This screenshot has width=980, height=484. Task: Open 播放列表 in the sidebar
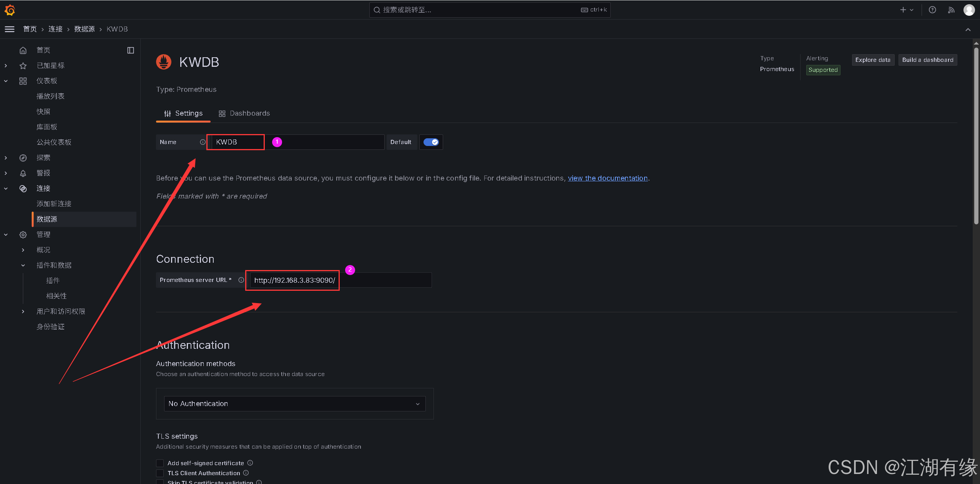click(x=50, y=96)
